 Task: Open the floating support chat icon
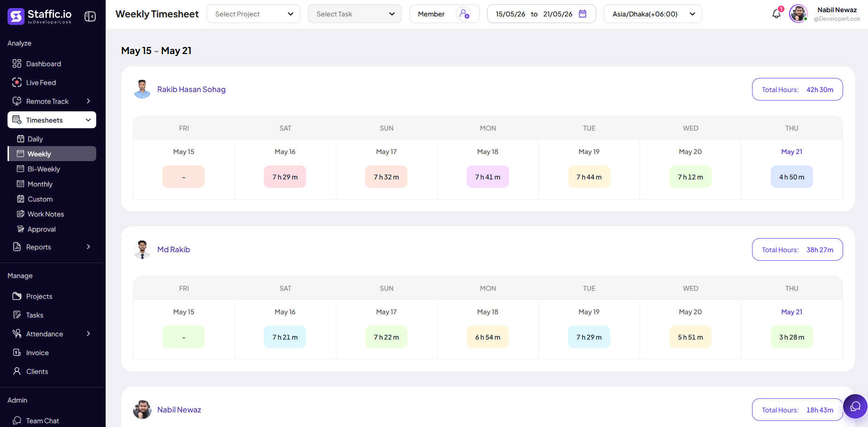[855, 406]
